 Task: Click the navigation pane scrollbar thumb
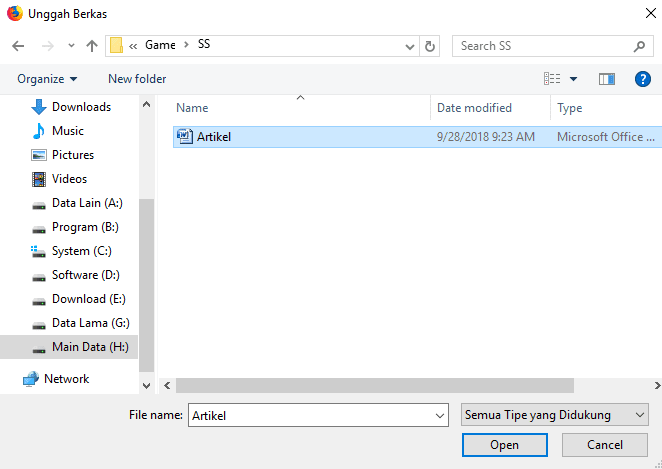(147, 285)
